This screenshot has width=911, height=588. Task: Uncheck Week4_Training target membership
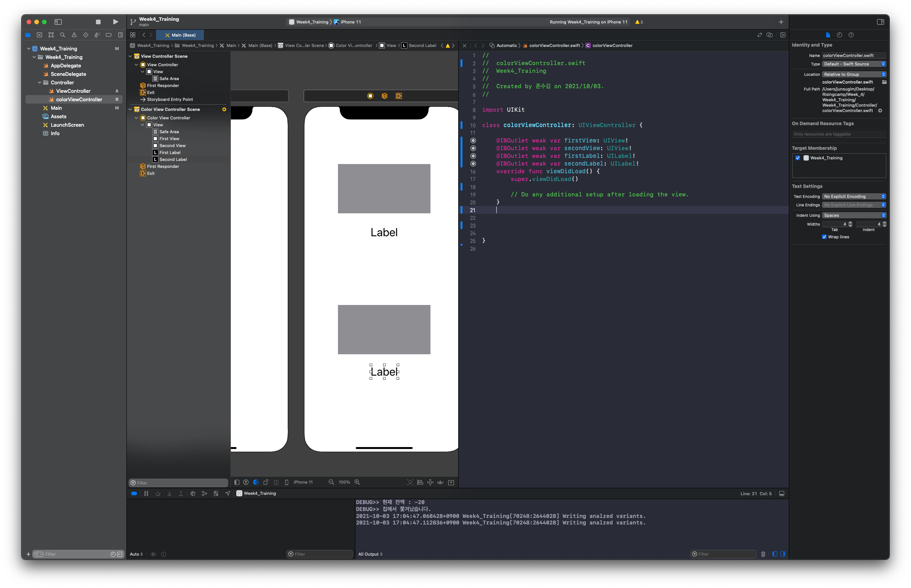tap(798, 158)
